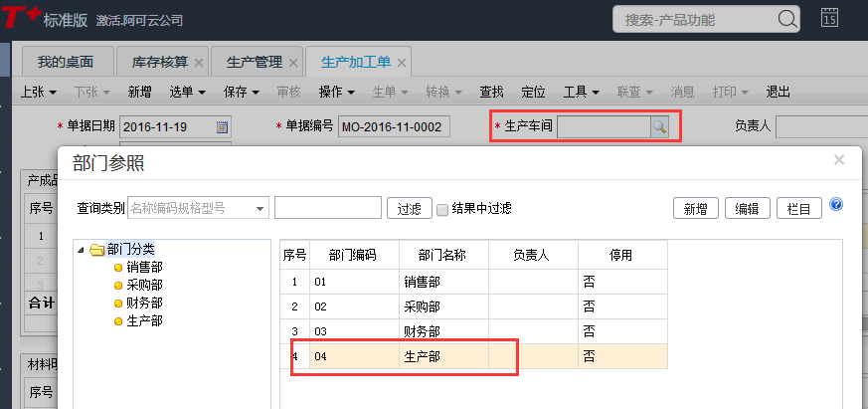Click the blue help icon in dialog
868x409 pixels.
click(x=835, y=204)
